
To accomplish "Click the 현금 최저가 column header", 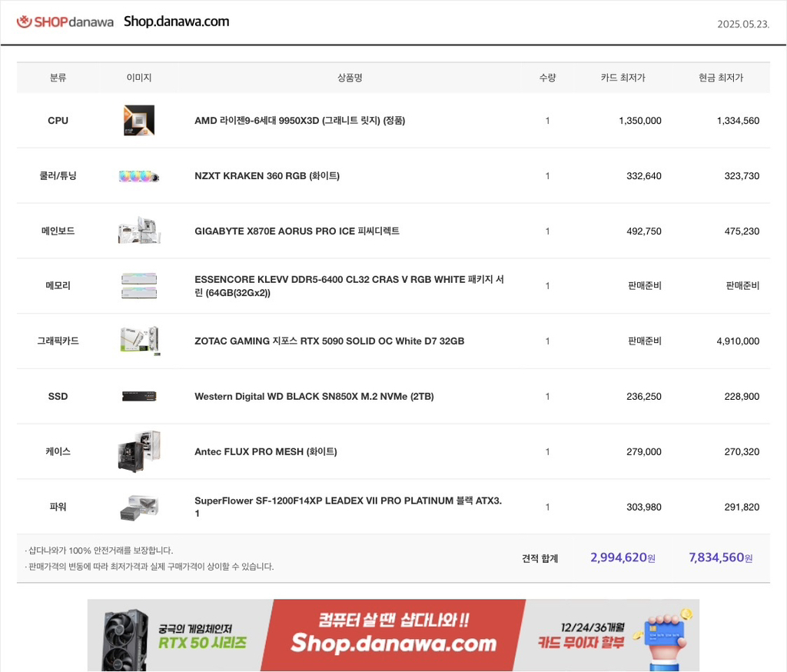I will tap(721, 78).
